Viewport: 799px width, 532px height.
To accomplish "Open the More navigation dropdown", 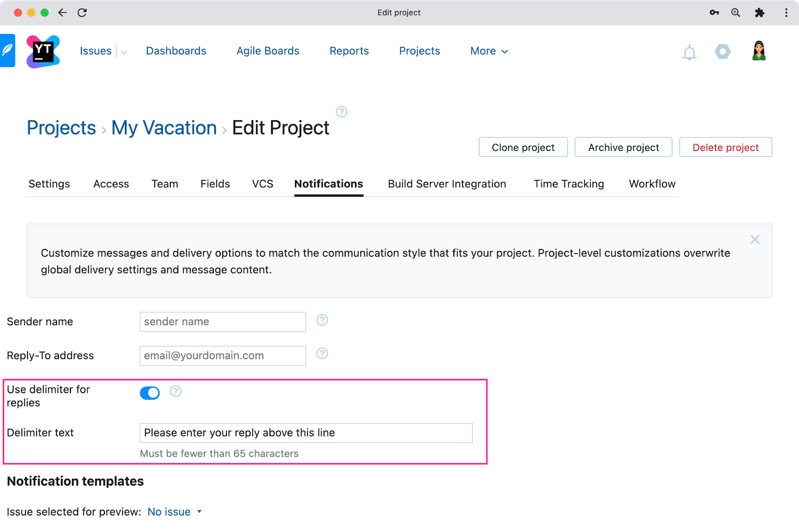I will [x=489, y=51].
